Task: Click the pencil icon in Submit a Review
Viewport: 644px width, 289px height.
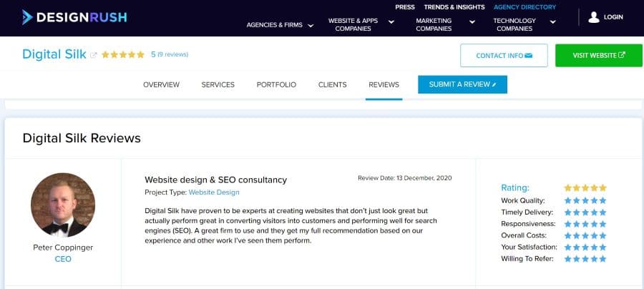Action: point(494,85)
